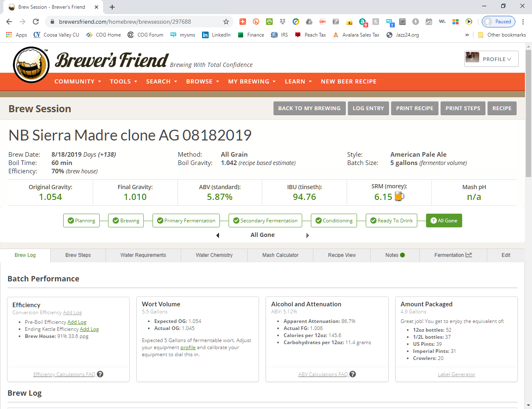Image resolution: width=532 pixels, height=409 pixels.
Task: Click the beer glass SRM color icon
Action: tap(399, 196)
